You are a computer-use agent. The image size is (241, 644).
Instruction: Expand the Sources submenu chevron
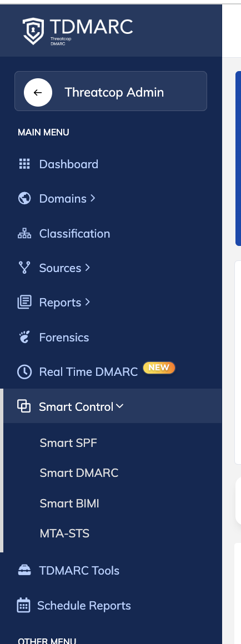(87, 268)
